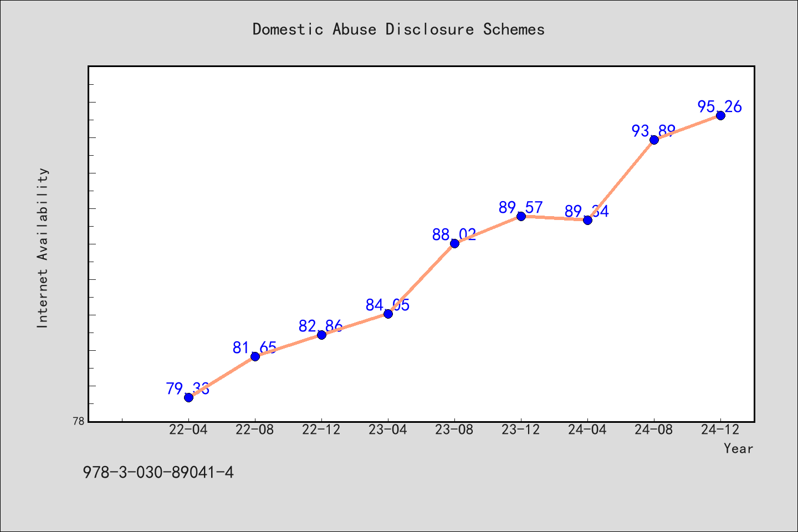Select the data point labeled 89.34
This screenshot has width=798, height=532.
(x=587, y=220)
